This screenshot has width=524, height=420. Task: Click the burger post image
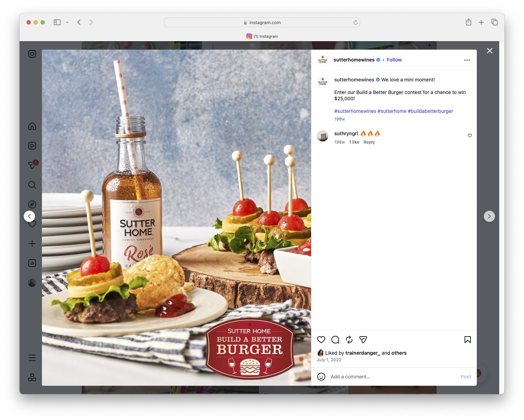coord(177,218)
